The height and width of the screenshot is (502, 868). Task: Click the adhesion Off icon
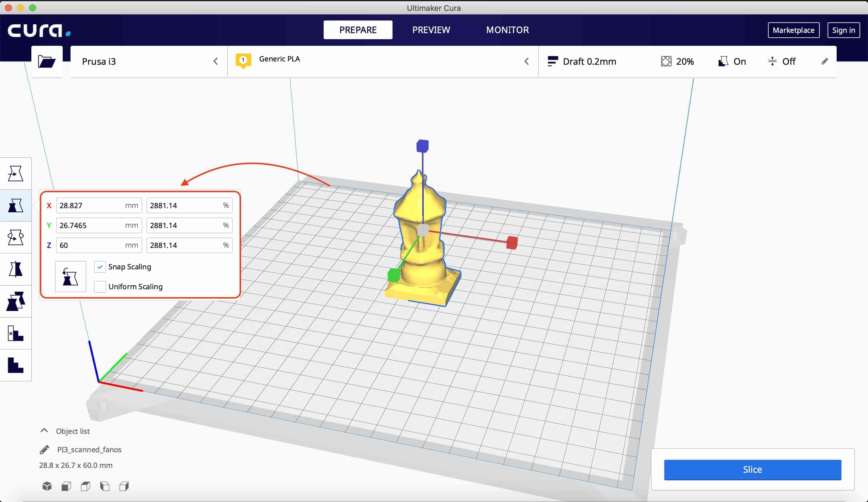coord(772,61)
